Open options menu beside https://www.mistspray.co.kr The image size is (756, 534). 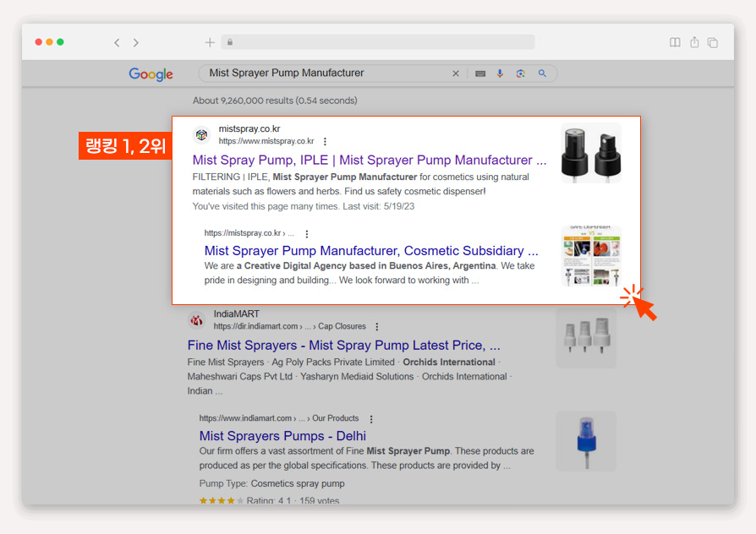(x=325, y=141)
